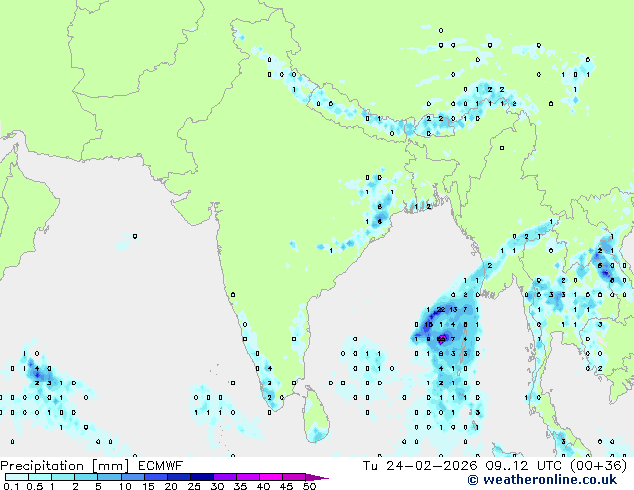The width and height of the screenshot is (634, 490).
Task: Click the 30–35 mm purple legend box
Action: click(x=225, y=477)
